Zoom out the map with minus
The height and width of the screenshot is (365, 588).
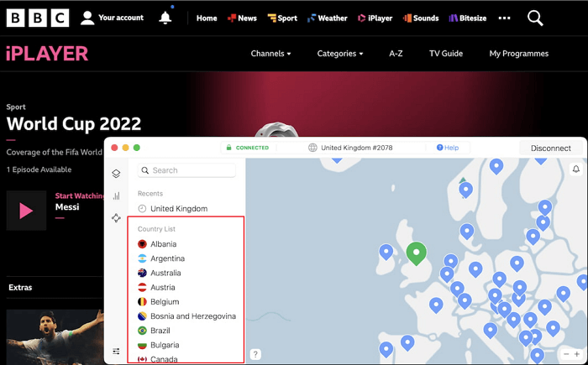pos(566,354)
